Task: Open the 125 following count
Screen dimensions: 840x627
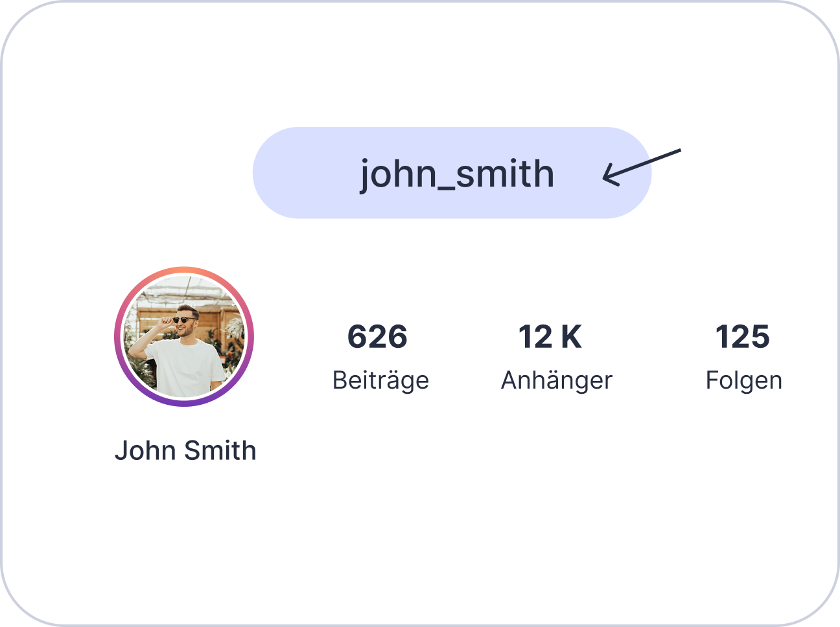Action: [x=743, y=337]
